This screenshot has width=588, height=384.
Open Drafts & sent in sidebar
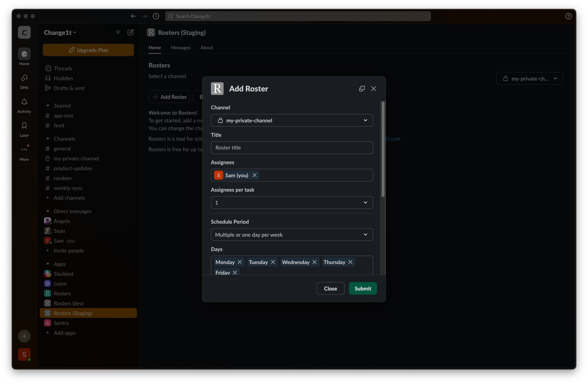[88, 88]
